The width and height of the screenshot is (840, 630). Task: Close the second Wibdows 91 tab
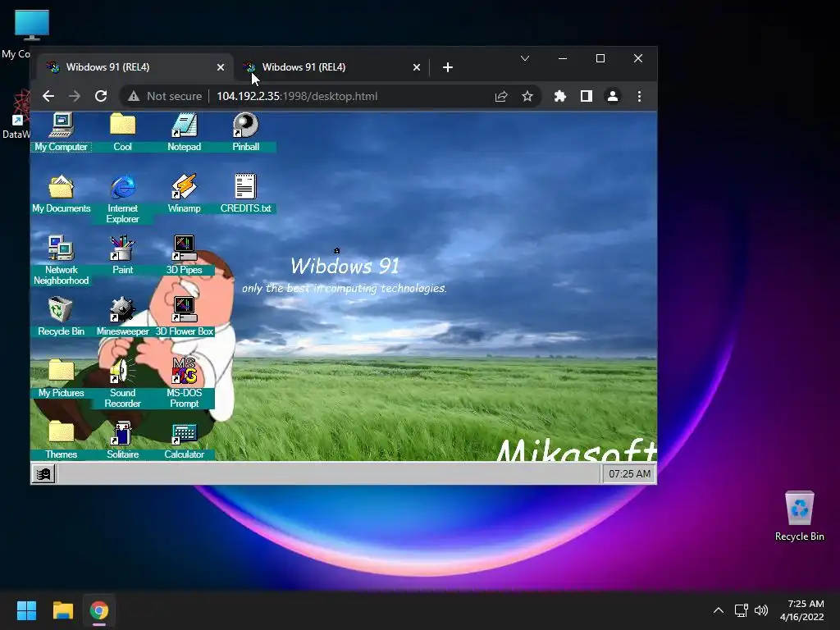[x=417, y=67]
